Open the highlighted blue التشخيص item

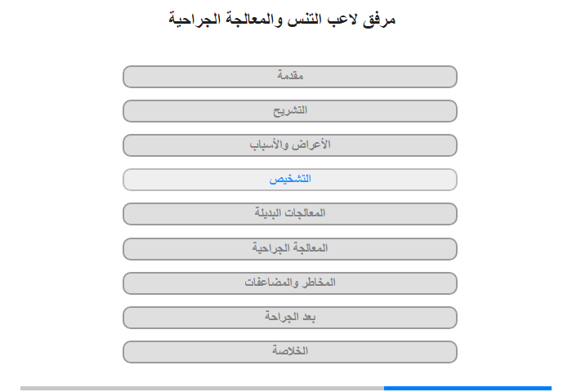click(x=290, y=180)
